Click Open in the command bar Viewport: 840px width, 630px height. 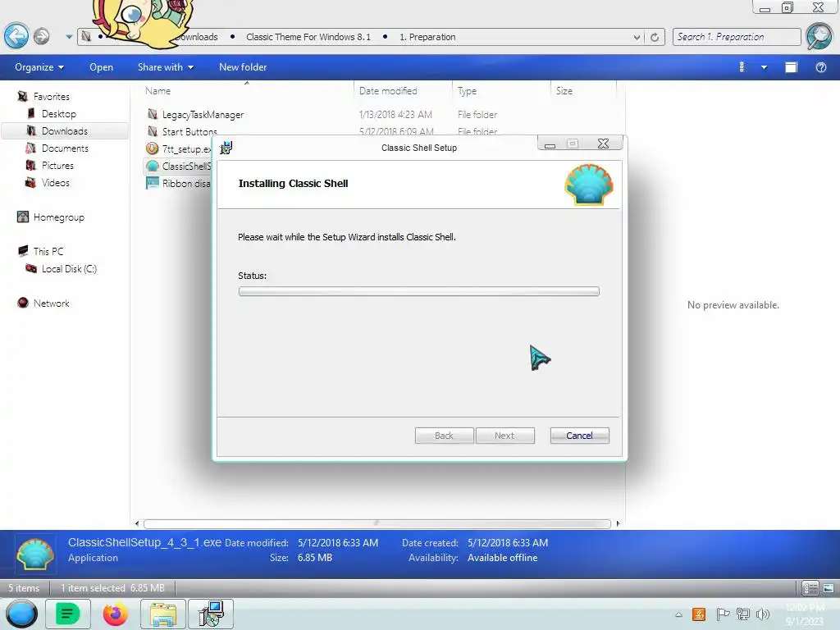click(101, 67)
